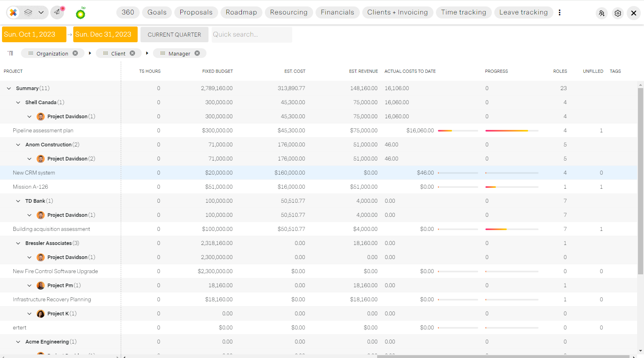
Task: Click the progress bar for Mission A-126
Action: 512,187
